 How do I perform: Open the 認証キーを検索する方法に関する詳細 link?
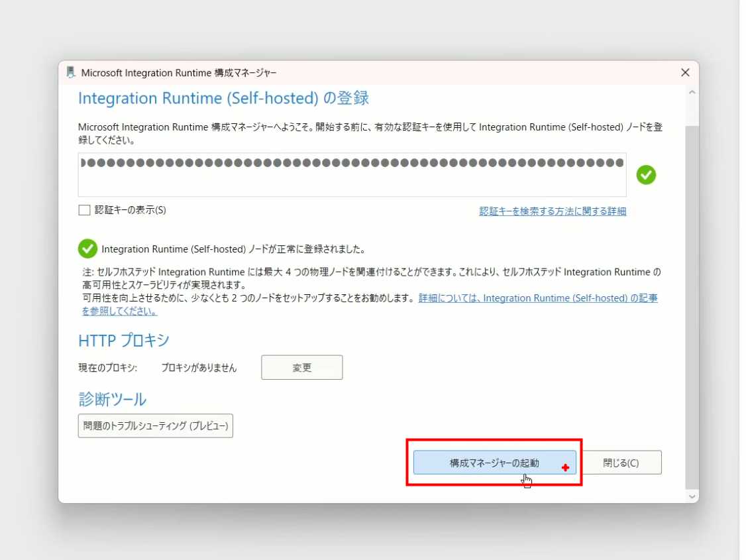click(553, 211)
